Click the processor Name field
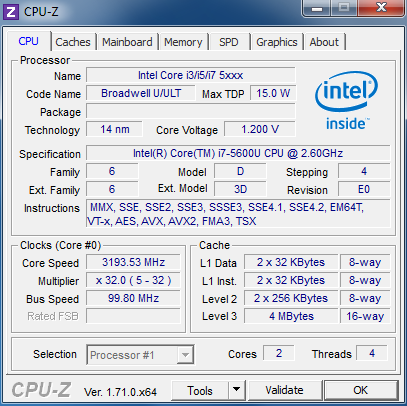This screenshot has width=407, height=406. coord(191,75)
